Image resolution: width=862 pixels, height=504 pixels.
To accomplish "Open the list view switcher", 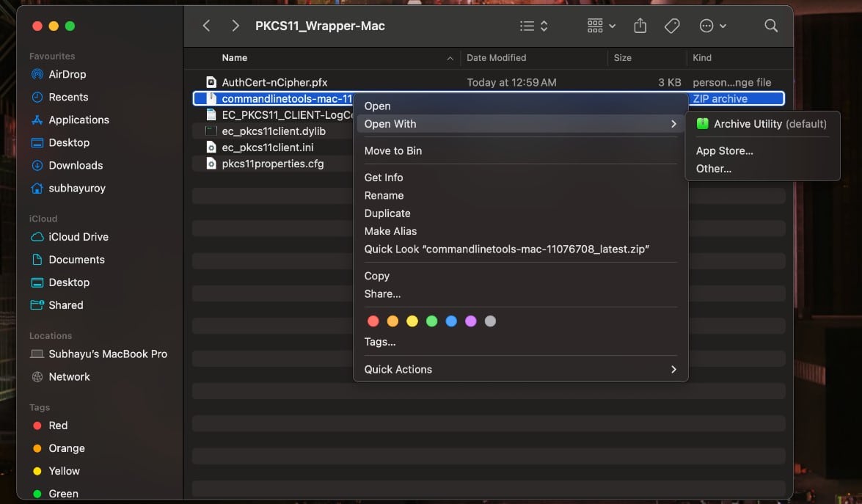I will (x=533, y=26).
